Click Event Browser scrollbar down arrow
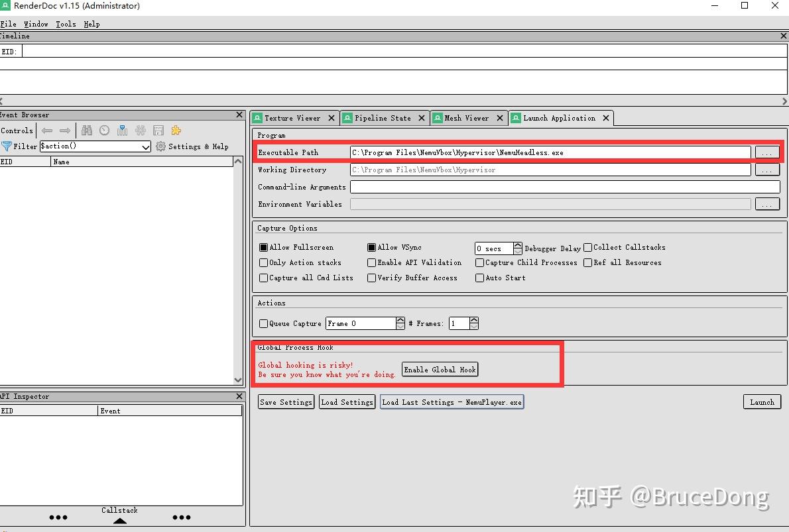The image size is (789, 532). point(238,380)
